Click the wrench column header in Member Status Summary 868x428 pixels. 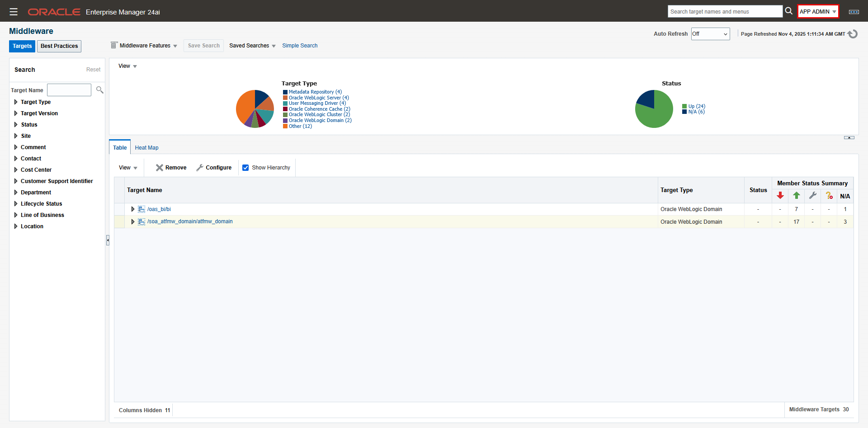click(x=812, y=196)
